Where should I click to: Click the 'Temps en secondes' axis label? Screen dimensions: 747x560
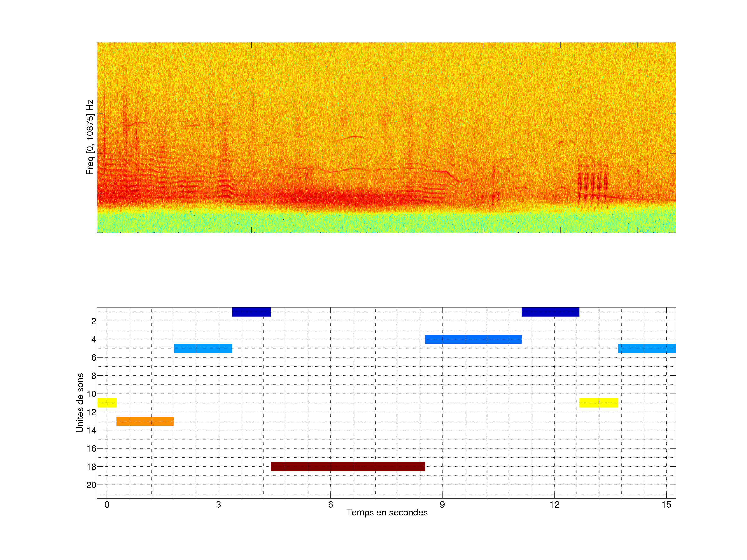[387, 512]
